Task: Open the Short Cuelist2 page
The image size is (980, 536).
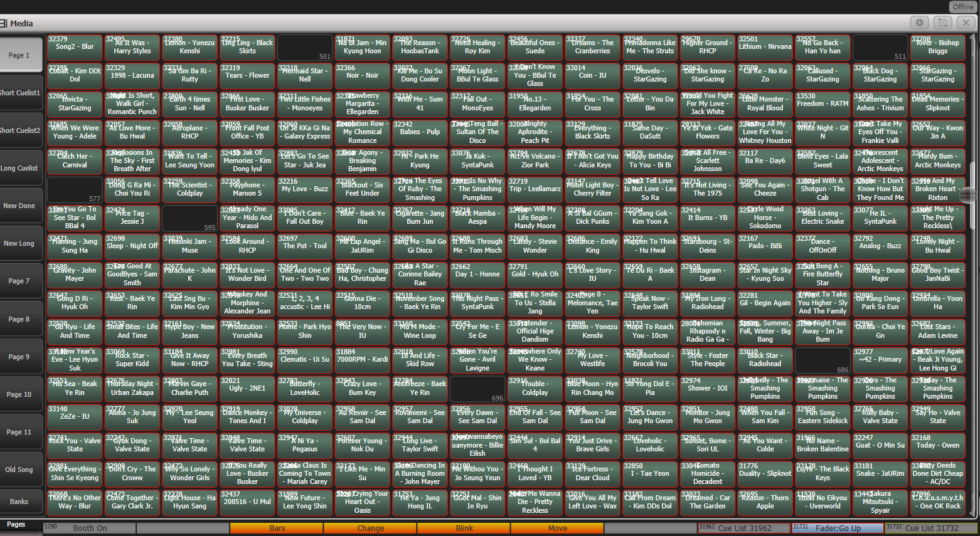Action: (x=20, y=130)
